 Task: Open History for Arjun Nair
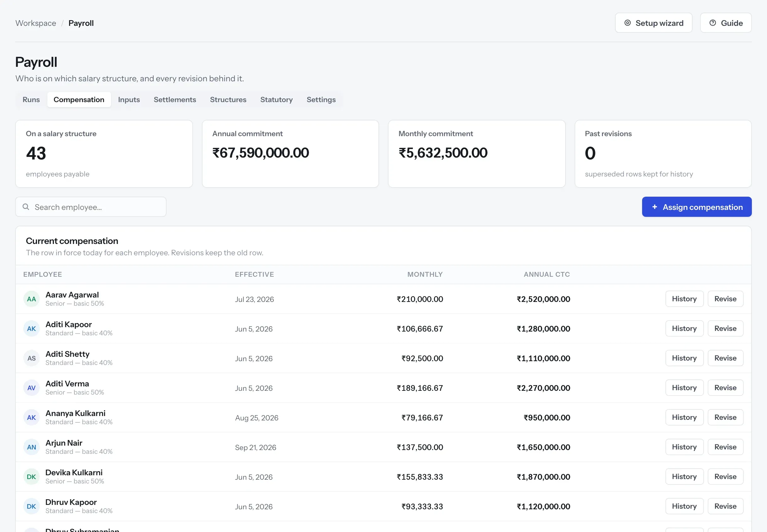(684, 447)
